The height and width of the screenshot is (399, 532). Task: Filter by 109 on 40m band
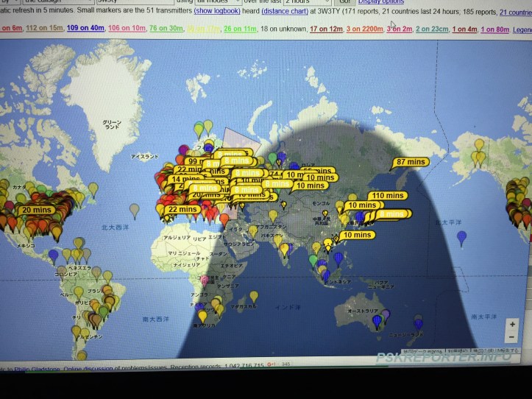pos(84,28)
